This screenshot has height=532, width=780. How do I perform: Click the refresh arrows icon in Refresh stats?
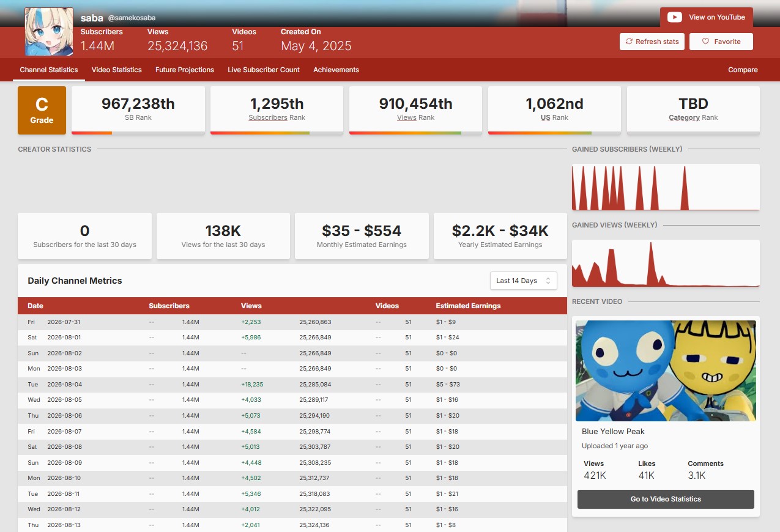point(629,42)
